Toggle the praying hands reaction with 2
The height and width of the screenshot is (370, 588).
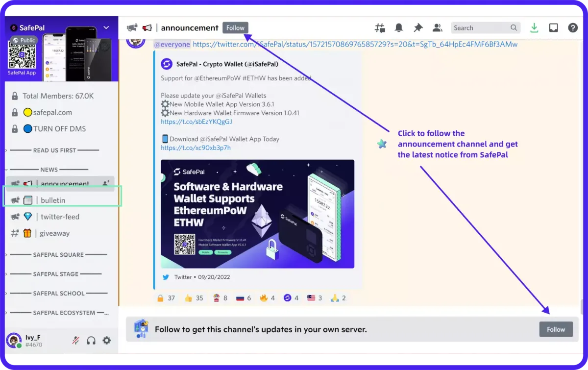(339, 298)
